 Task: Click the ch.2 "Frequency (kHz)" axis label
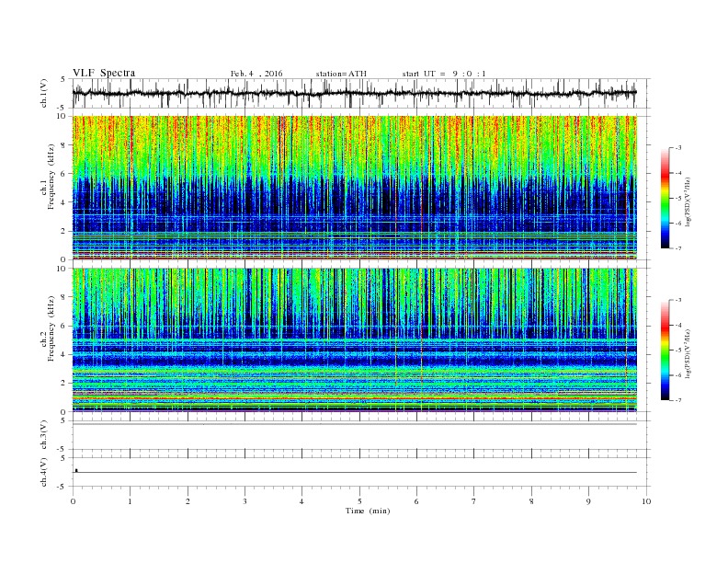coord(51,328)
